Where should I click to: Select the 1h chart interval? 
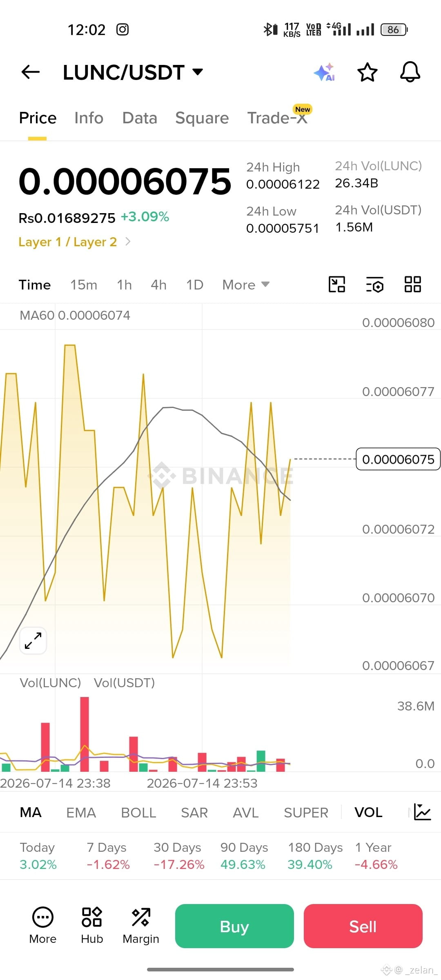124,285
